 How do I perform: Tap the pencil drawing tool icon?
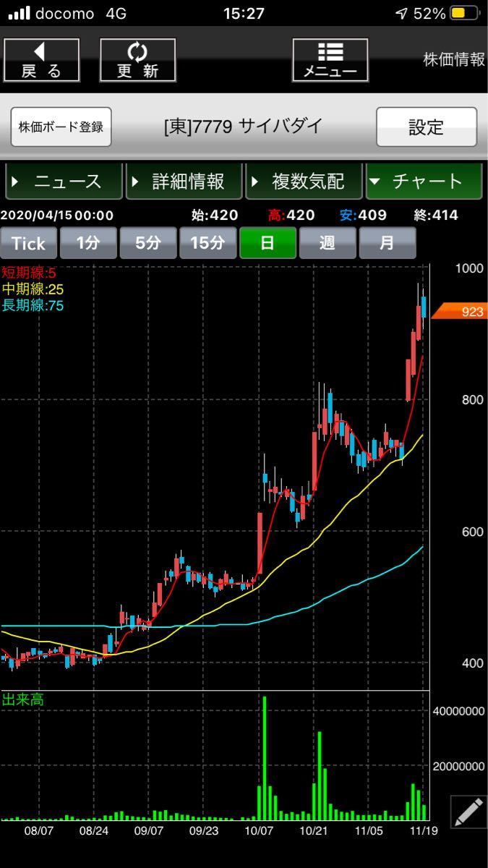[x=468, y=812]
